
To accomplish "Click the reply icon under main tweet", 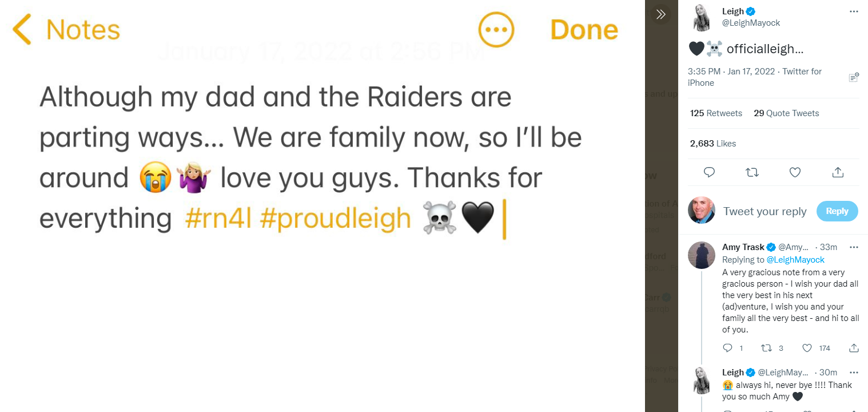I will (709, 172).
